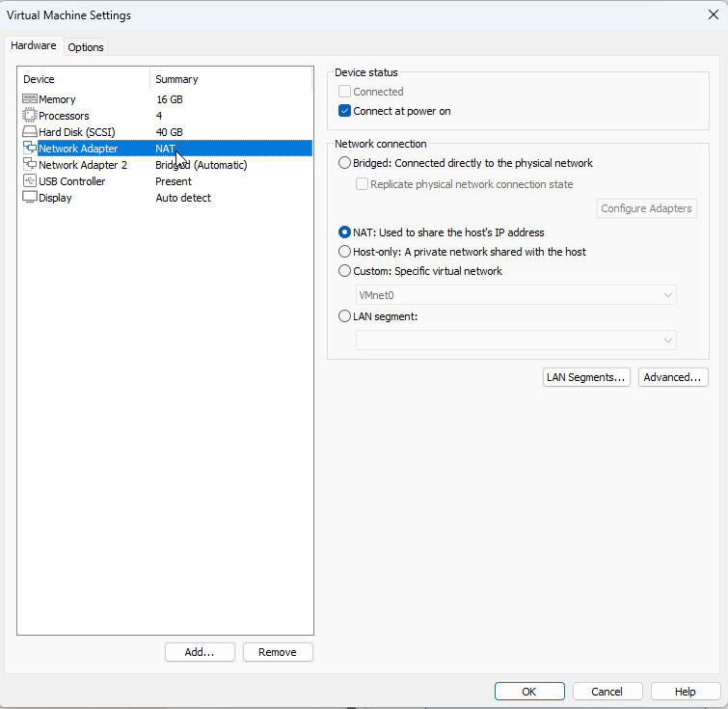Click the Memory device icon
Screen dimensions: 728x709
(x=30, y=99)
